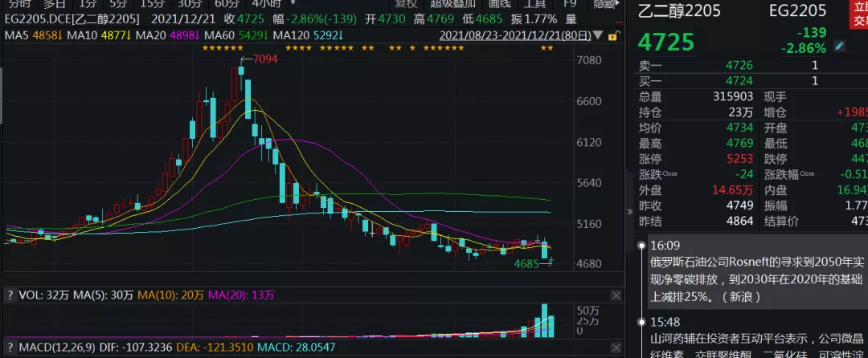Click the large 4725 last price
Image resolution: width=868 pixels, height=358 pixels.
pos(666,43)
